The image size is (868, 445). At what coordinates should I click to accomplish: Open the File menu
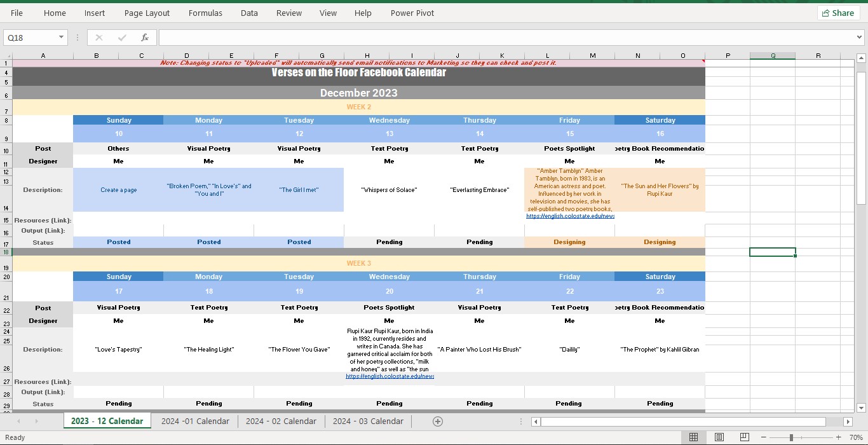coord(17,13)
